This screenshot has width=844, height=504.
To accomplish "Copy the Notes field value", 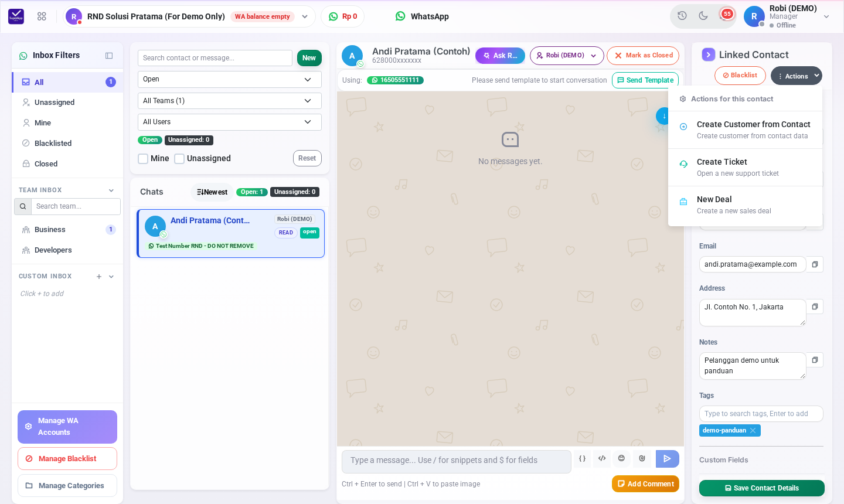I will [815, 360].
